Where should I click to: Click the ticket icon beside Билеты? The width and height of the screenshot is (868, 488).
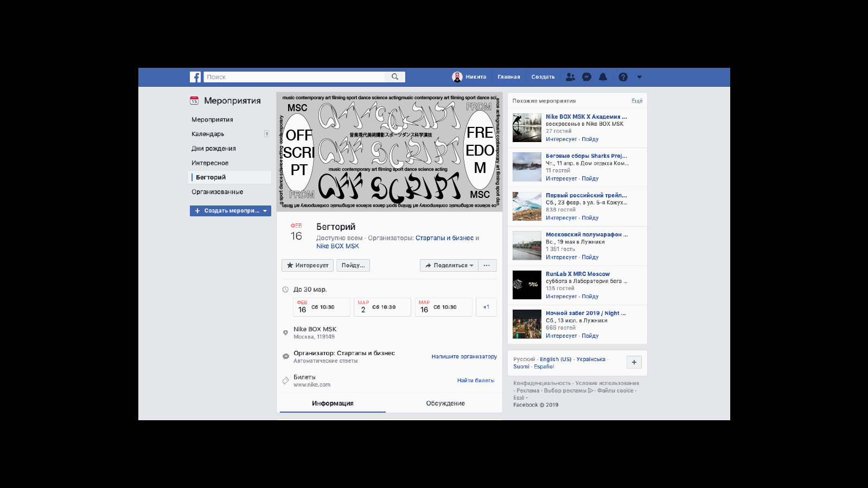click(x=285, y=381)
